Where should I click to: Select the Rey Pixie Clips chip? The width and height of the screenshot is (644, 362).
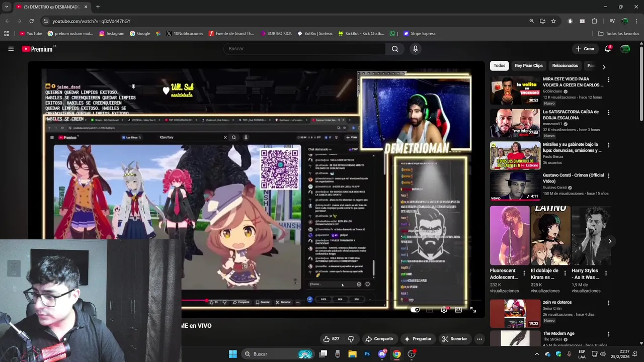(x=529, y=66)
